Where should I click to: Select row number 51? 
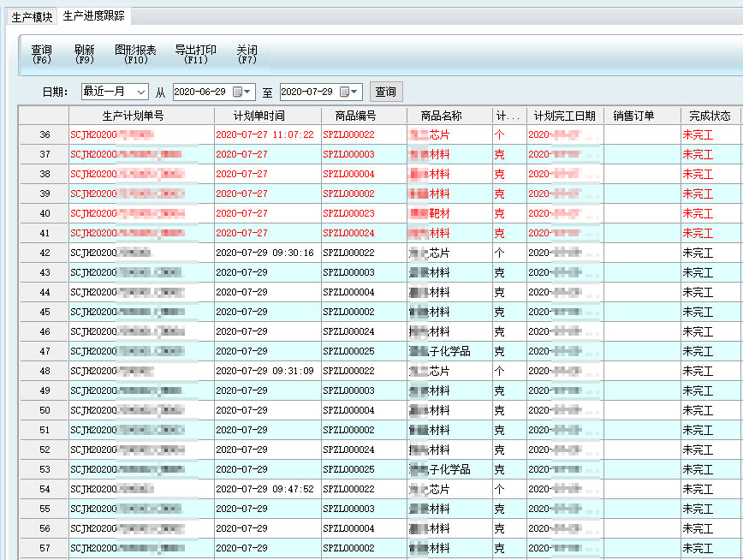coord(45,430)
